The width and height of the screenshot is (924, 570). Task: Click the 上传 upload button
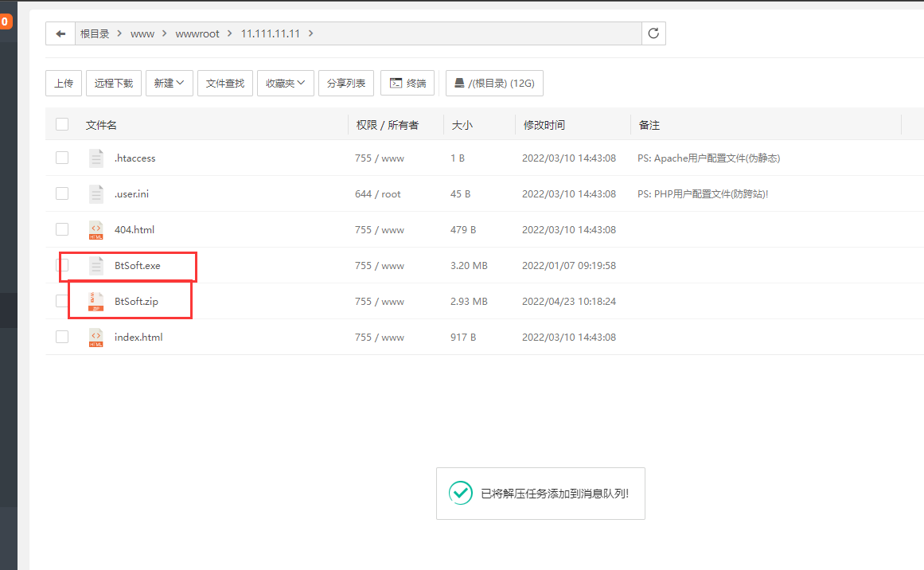[x=64, y=83]
